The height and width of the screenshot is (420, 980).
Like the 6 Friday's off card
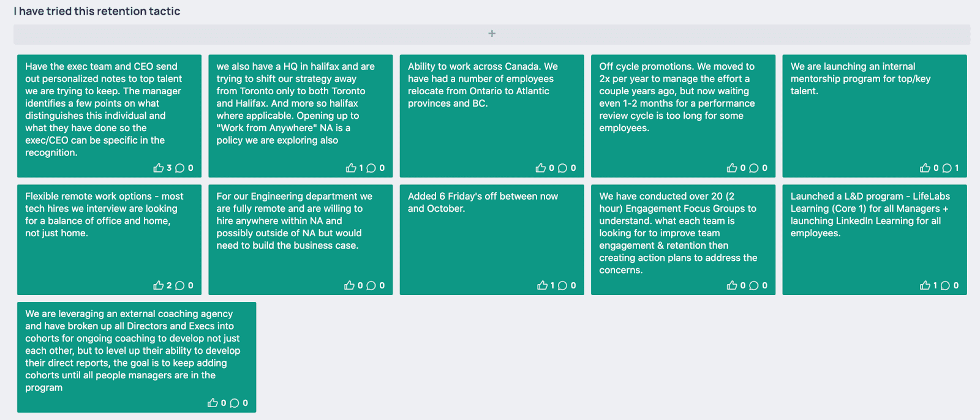coord(542,285)
